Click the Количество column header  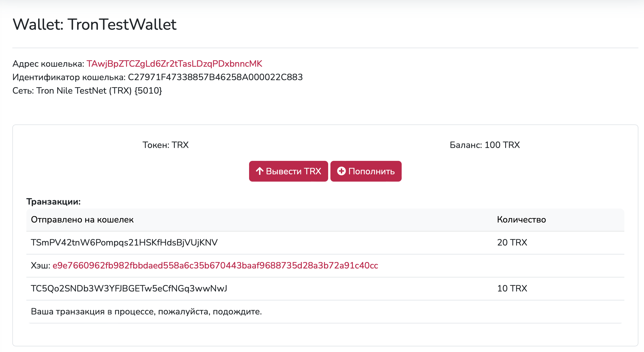click(x=521, y=219)
